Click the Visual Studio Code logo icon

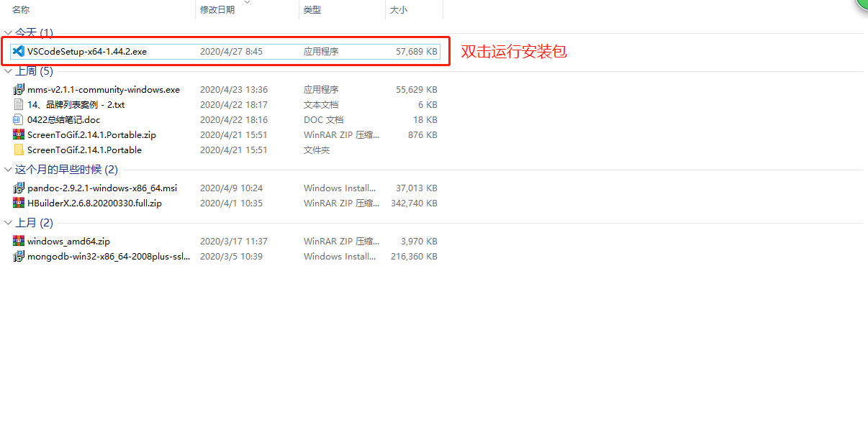click(19, 51)
